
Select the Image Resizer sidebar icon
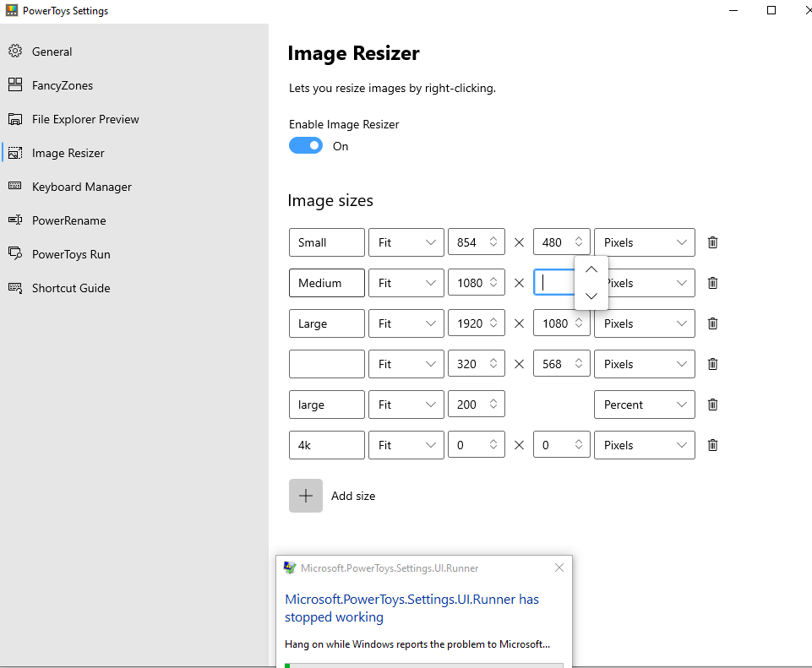coord(15,153)
